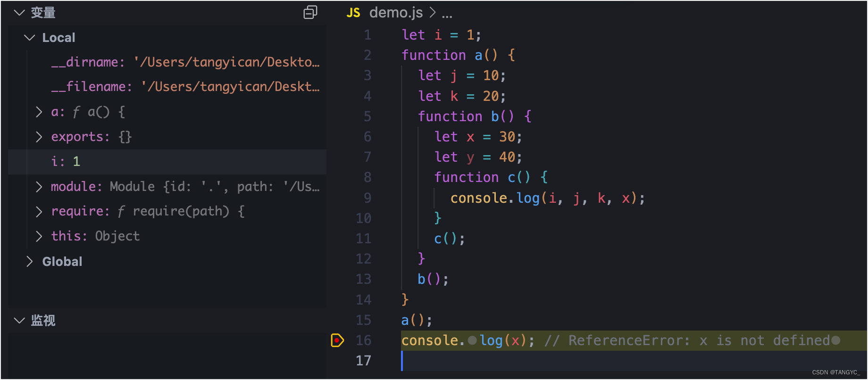
Task: Expand the this: Object variable
Action: coord(39,236)
